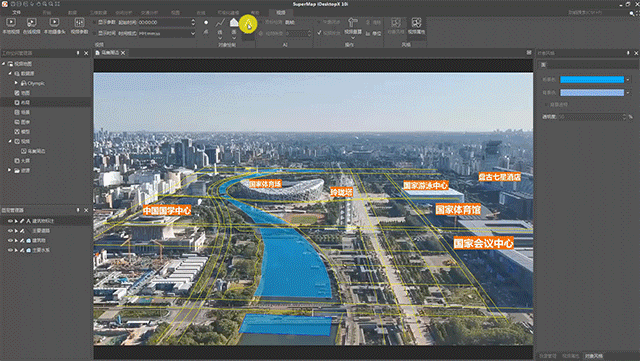Toggle editable pencil for 建筑物标注 layer
Image resolution: width=640 pixels, height=361 pixels.
point(22,221)
